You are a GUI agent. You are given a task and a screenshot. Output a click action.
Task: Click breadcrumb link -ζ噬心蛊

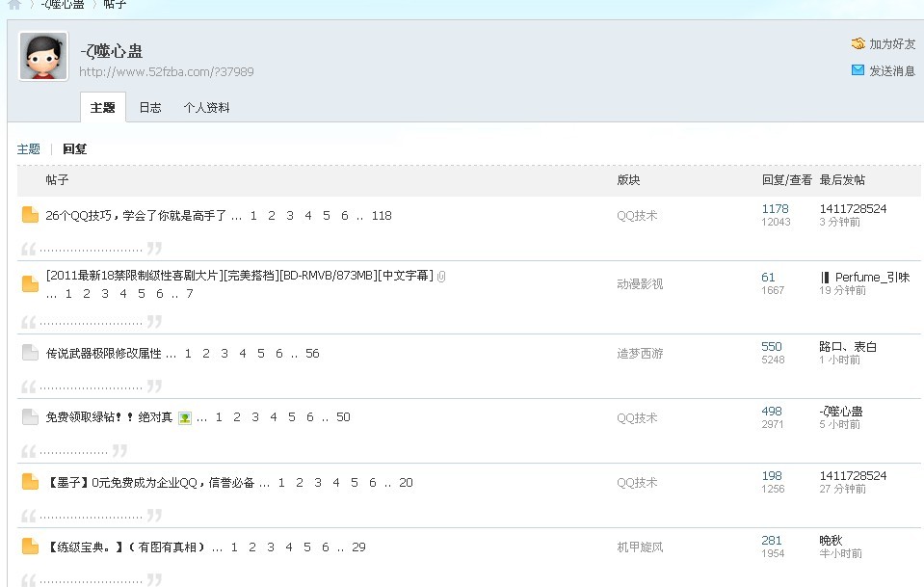click(63, 4)
